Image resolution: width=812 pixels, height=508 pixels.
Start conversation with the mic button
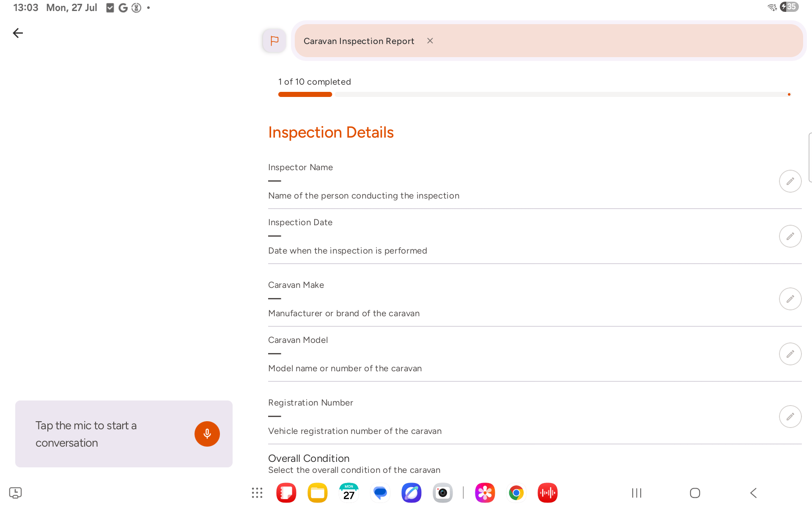[207, 434]
